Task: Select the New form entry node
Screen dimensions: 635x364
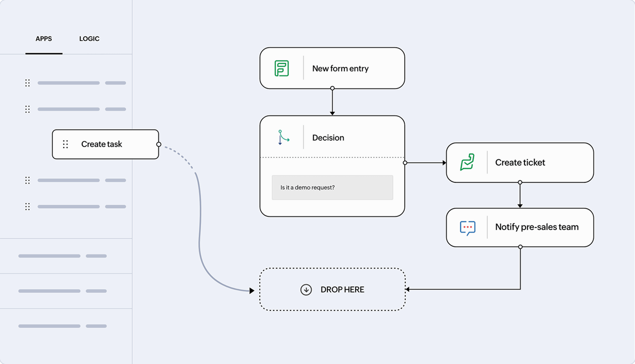Action: tap(332, 68)
